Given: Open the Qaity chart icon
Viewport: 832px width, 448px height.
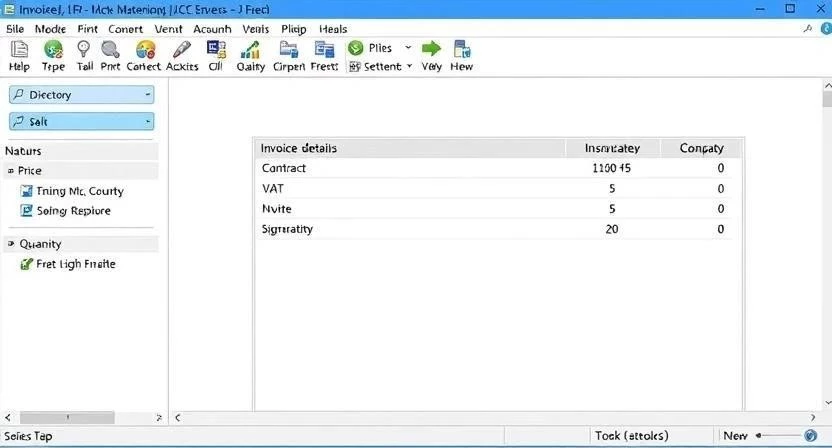Looking at the screenshot, I should (250, 49).
